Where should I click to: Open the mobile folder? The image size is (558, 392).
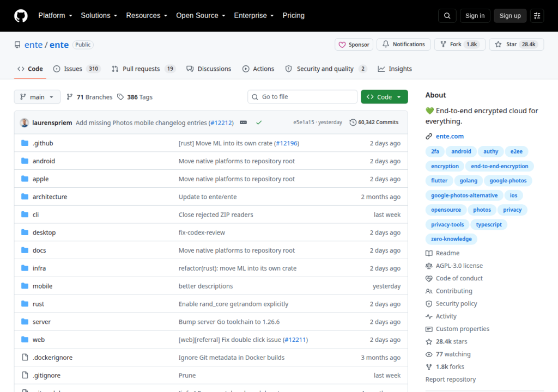coord(43,286)
